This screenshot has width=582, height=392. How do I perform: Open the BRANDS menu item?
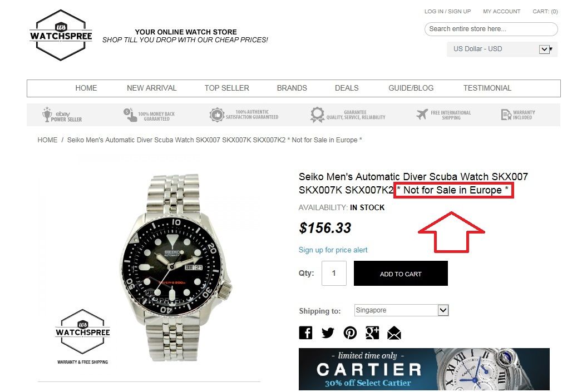[292, 88]
